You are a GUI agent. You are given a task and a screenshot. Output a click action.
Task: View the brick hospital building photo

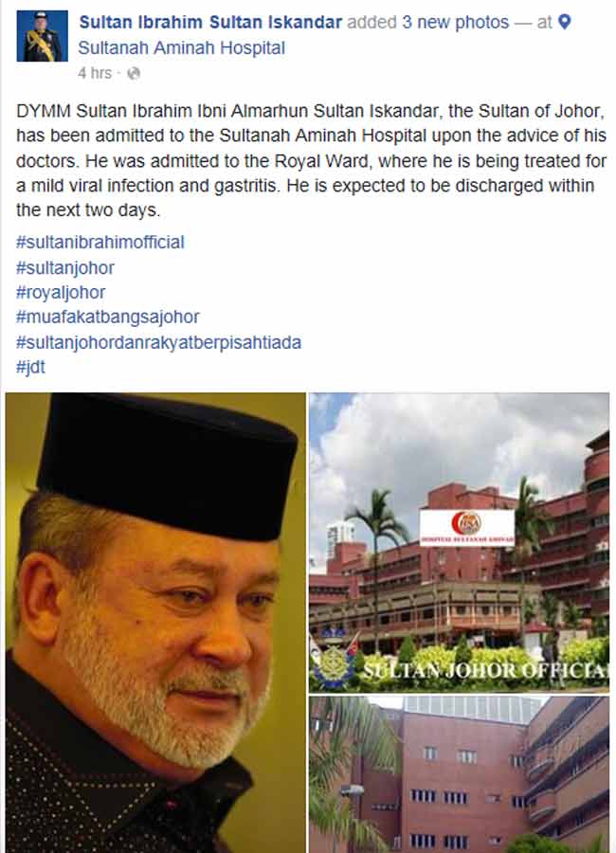pos(460,774)
